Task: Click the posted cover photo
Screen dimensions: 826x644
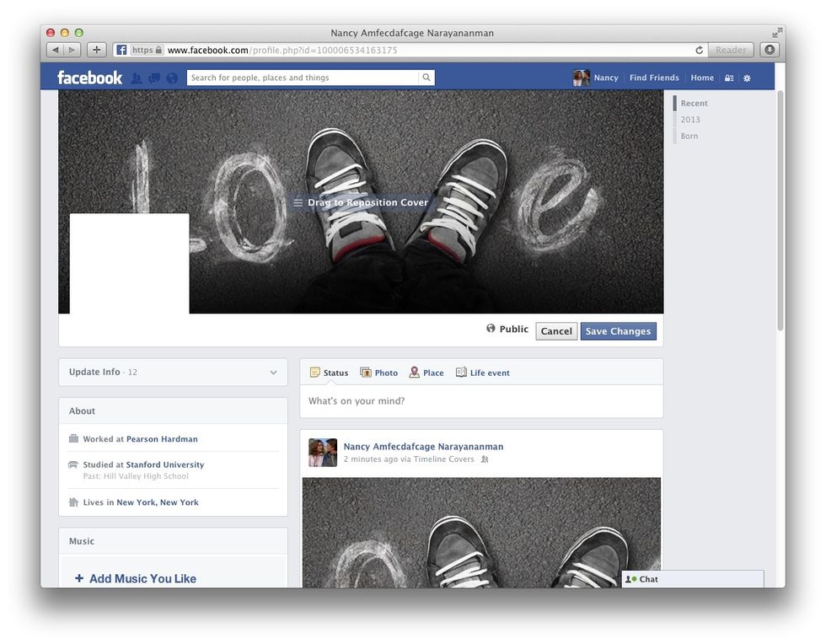Action: pos(481,533)
